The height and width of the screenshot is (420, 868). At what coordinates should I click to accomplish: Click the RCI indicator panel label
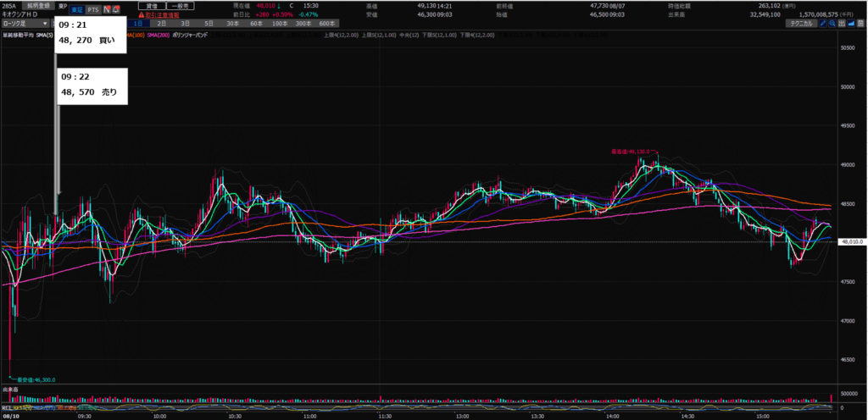coord(7,407)
